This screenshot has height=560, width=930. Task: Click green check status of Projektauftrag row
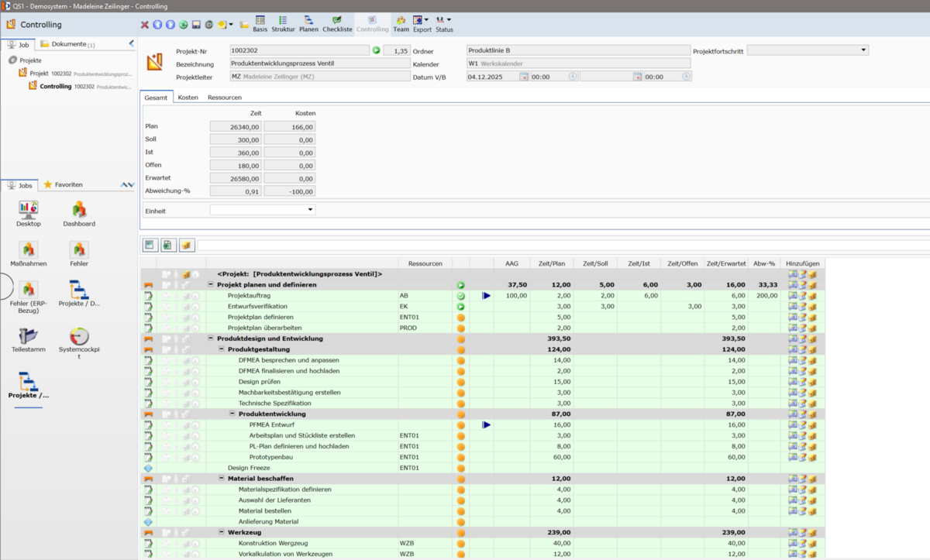coord(460,296)
